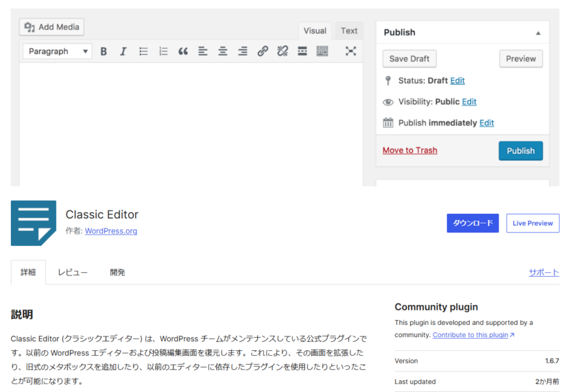Click the 説明 heading
Viewport: 576px width, 392px height.
tap(22, 315)
